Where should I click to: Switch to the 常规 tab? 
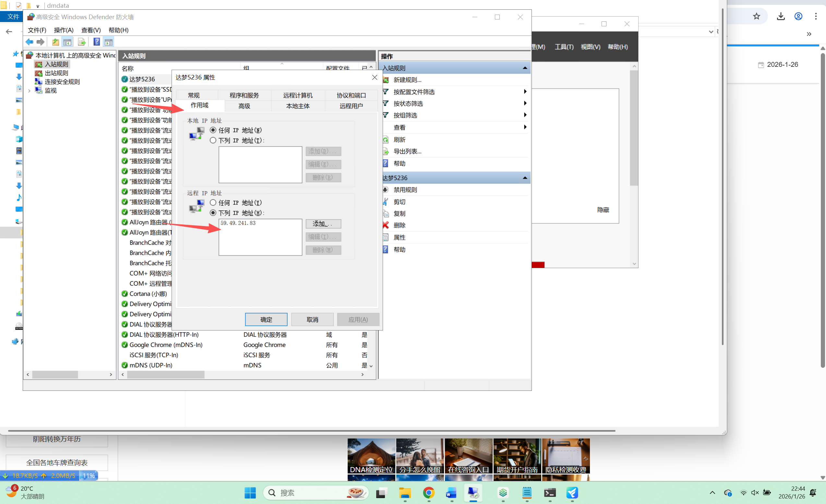[x=194, y=95]
